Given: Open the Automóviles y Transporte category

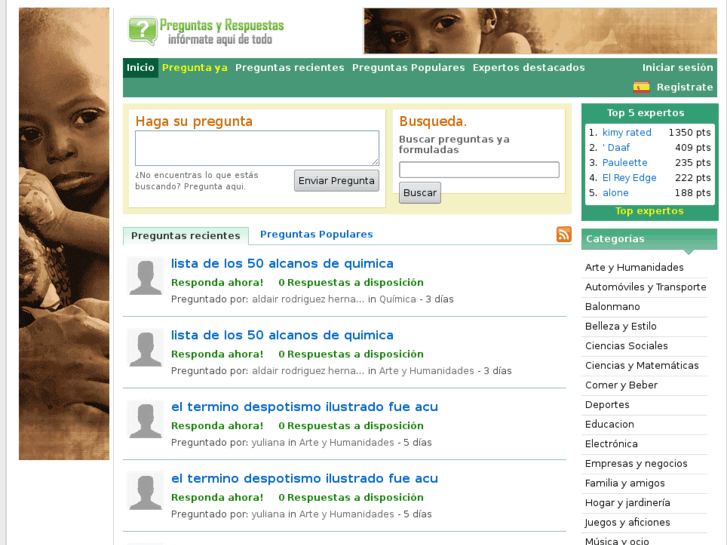Looking at the screenshot, I should coord(646,287).
